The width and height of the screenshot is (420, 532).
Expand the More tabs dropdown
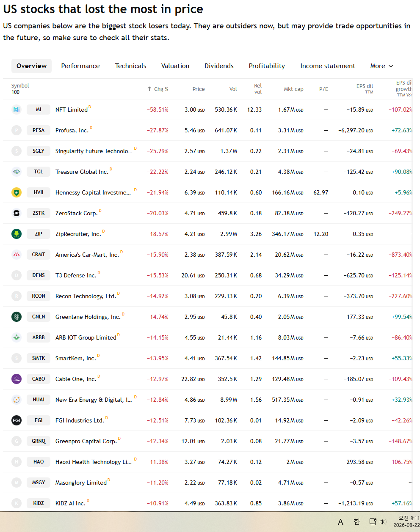tap(381, 66)
